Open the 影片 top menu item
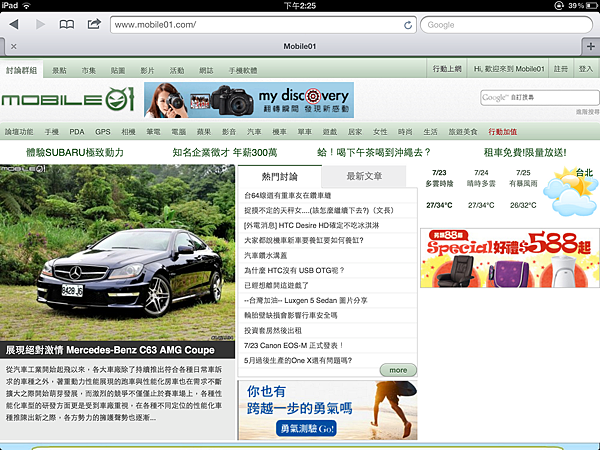Image resolution: width=600 pixels, height=450 pixels. (147, 70)
